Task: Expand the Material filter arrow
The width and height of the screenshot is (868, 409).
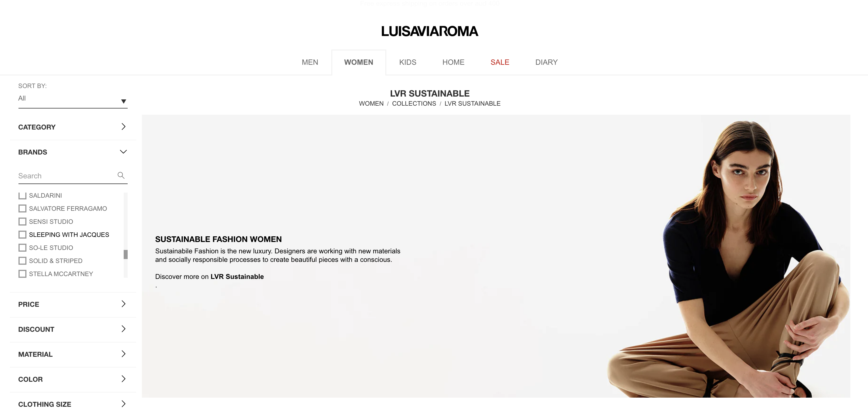Action: pyautogui.click(x=123, y=354)
